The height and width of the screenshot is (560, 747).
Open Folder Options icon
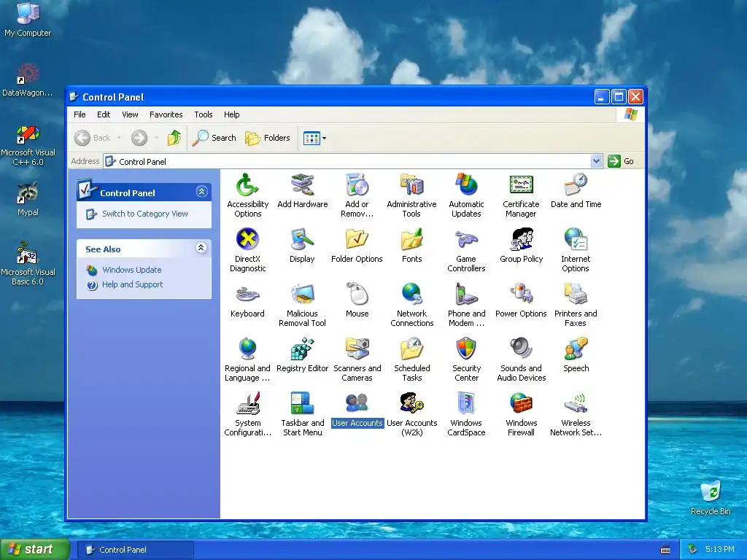click(357, 239)
